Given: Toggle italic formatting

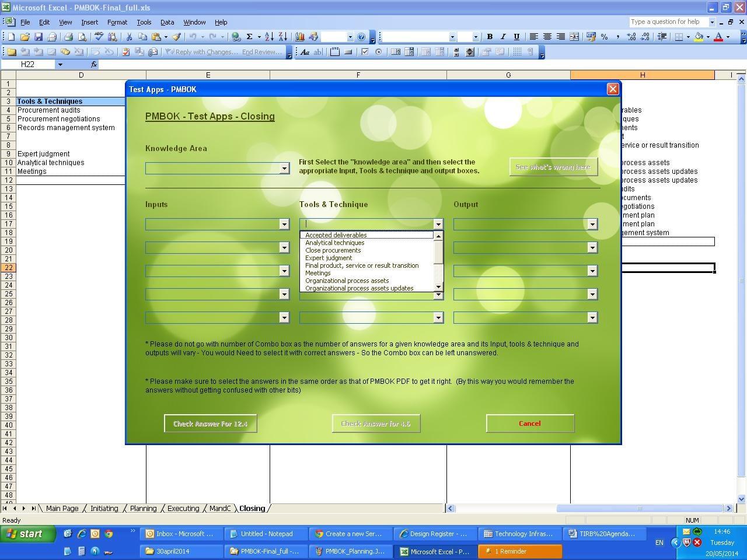Looking at the screenshot, I should [x=503, y=36].
